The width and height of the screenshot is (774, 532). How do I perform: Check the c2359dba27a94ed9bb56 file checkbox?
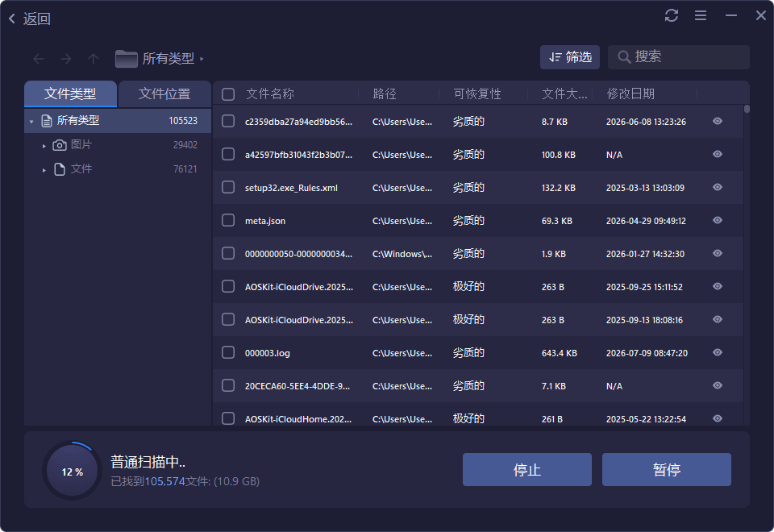[x=228, y=121]
